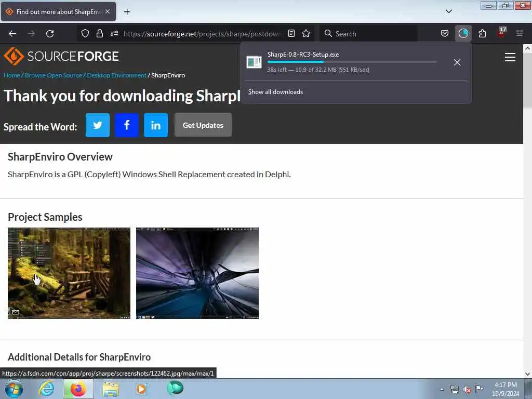Follow the Desktop Environment breadcrumb link
Viewport: 532px width, 399px height.
click(116, 75)
